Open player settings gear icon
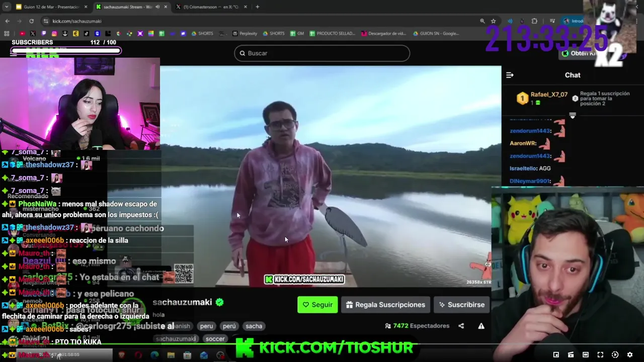Screen dimensions: 644x362 pos(629,355)
